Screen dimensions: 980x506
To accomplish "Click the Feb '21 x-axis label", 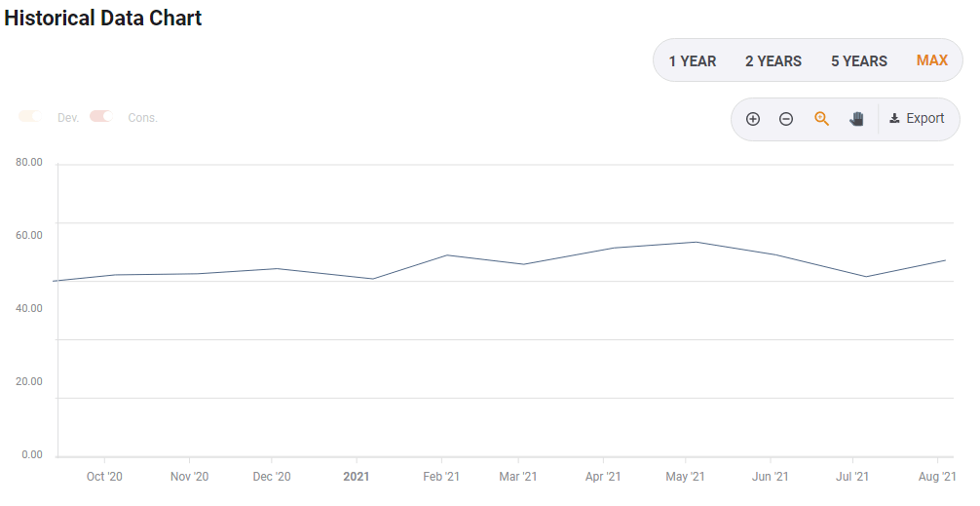I will 441,477.
